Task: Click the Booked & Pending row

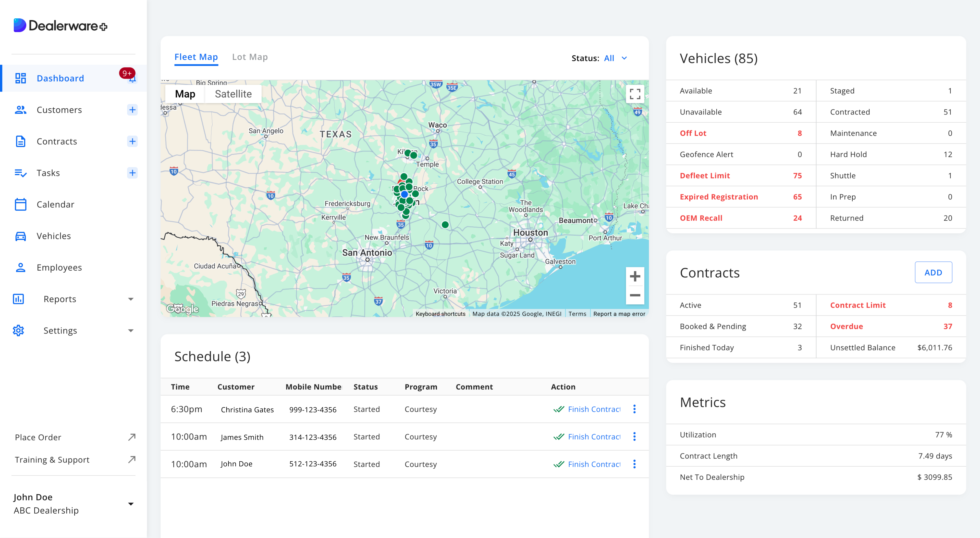Action: [741, 326]
